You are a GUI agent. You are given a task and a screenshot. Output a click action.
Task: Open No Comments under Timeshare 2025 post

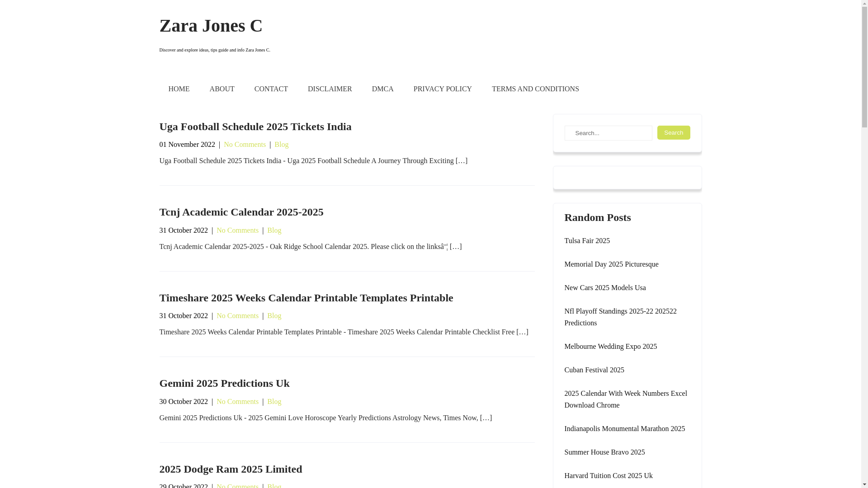[237, 316]
